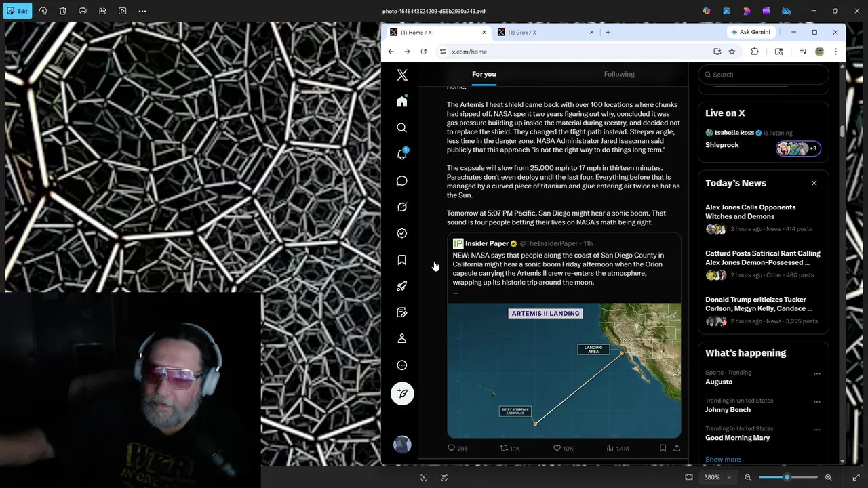Reply to the post with 296 comments
Viewport: 868px width, 488px height.
tap(458, 448)
